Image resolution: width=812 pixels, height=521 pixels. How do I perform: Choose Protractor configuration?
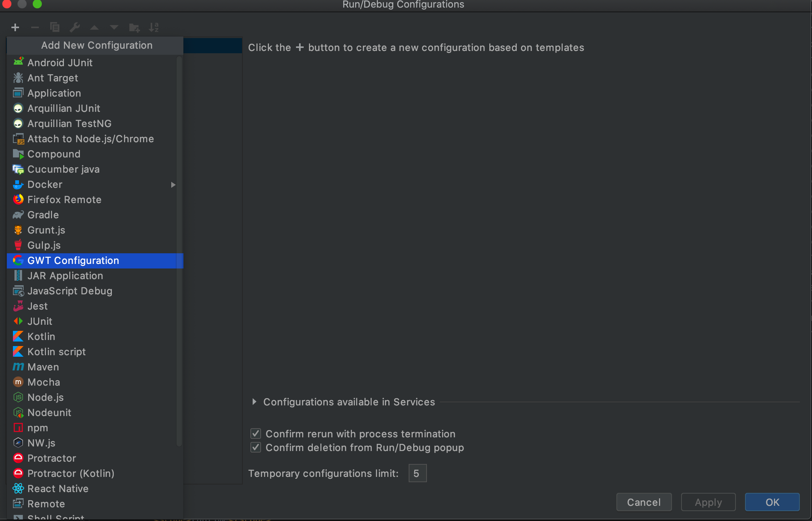pyautogui.click(x=95, y=459)
